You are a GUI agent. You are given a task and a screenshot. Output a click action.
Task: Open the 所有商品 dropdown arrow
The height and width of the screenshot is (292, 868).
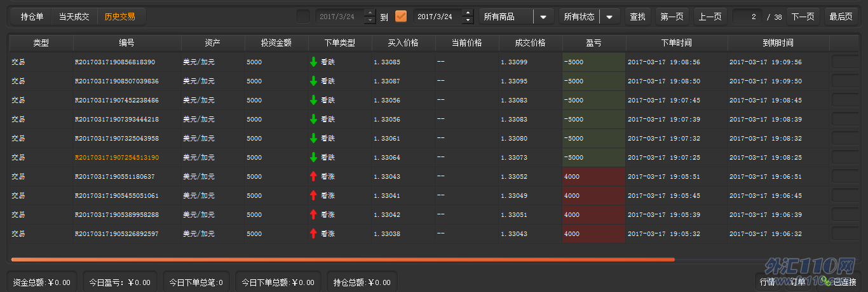point(543,17)
